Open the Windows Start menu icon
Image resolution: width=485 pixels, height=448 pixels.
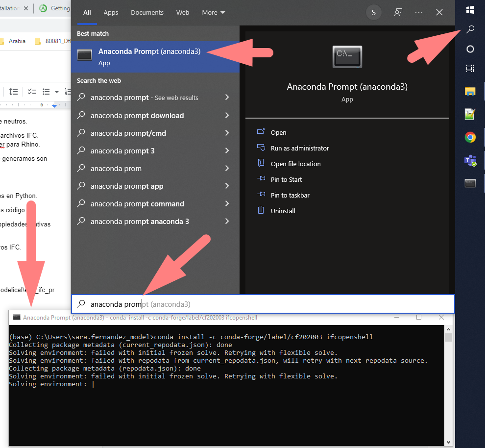coord(470,10)
